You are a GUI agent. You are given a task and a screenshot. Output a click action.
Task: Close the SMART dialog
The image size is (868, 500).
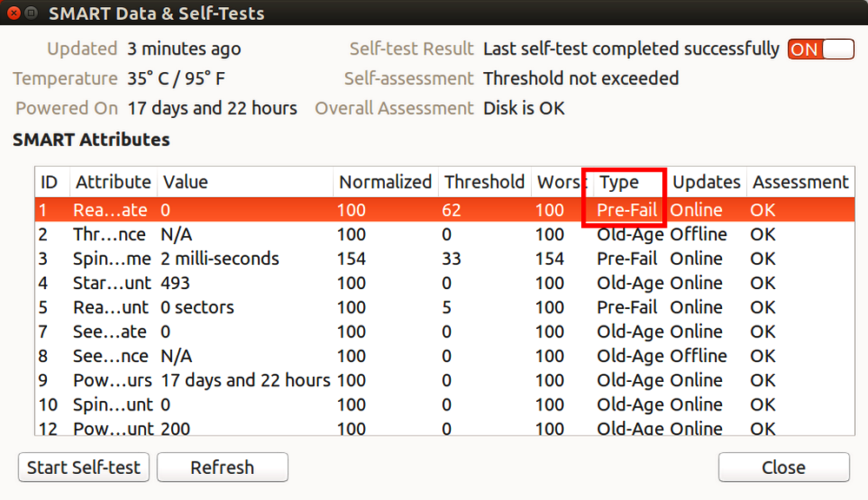point(784,467)
